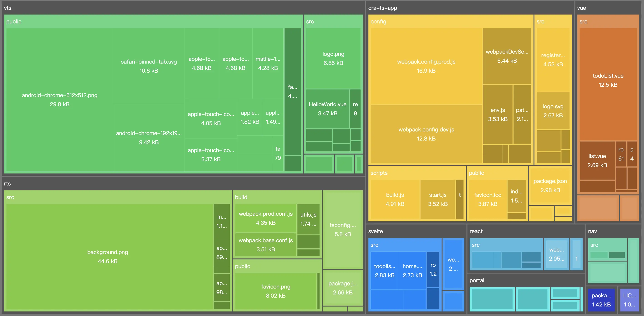
Task: Select the cra-ts-app group header
Action: [382, 8]
